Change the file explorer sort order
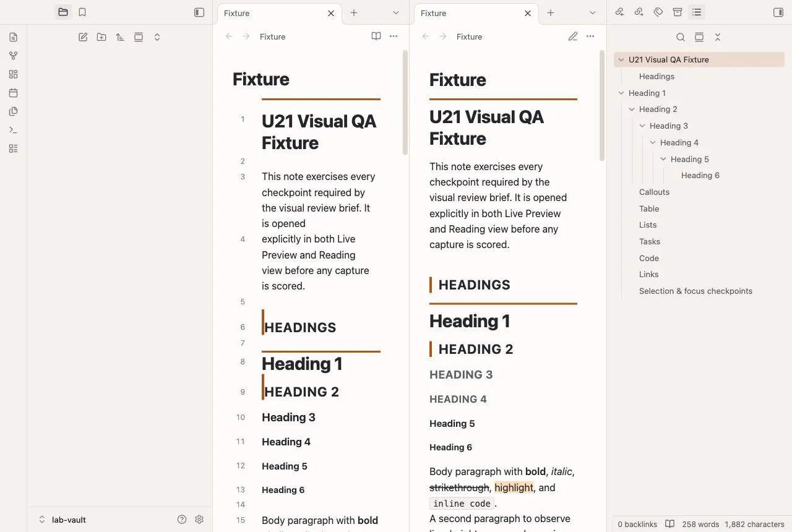 point(120,37)
